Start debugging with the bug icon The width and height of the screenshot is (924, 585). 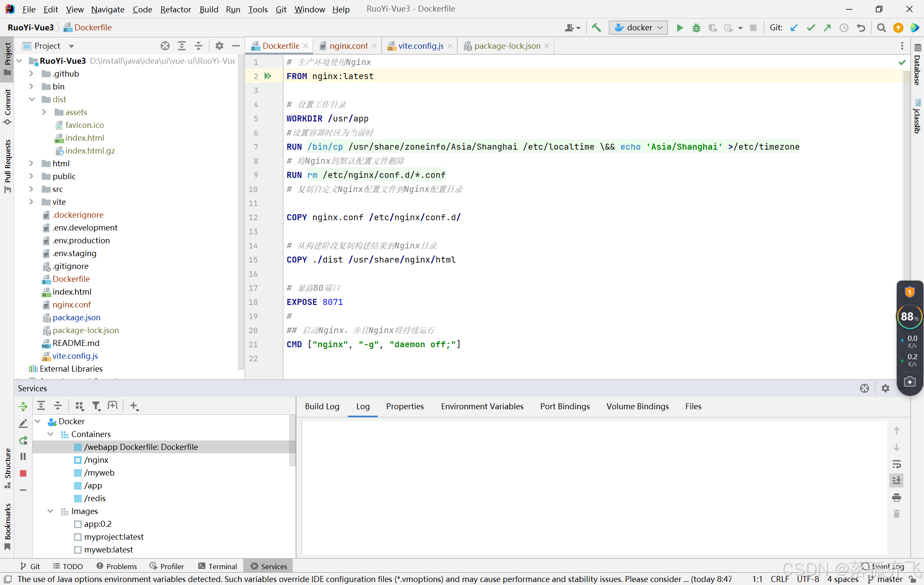[696, 27]
